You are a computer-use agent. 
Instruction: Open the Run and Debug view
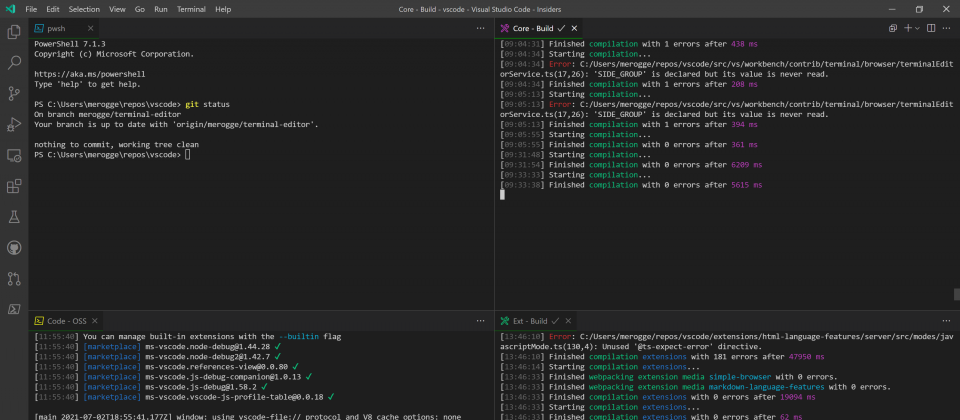(13, 125)
